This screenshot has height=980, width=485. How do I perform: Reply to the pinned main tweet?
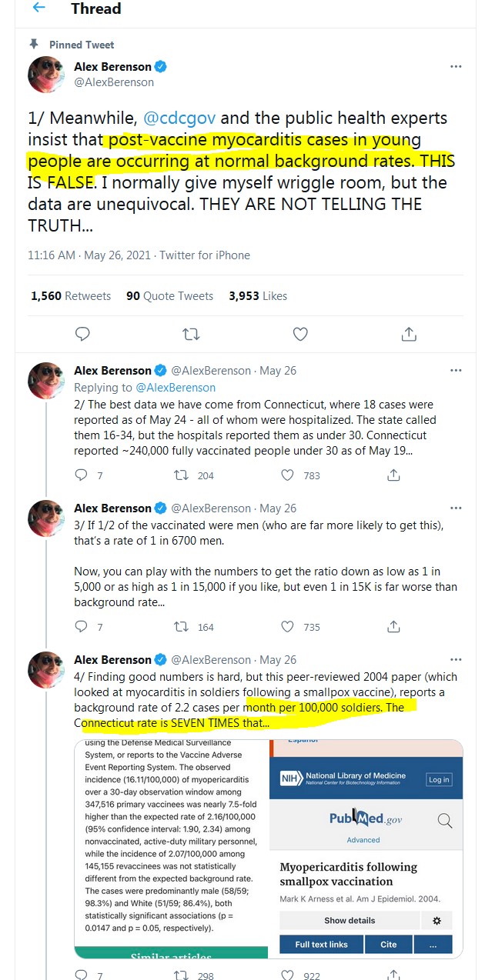[82, 334]
